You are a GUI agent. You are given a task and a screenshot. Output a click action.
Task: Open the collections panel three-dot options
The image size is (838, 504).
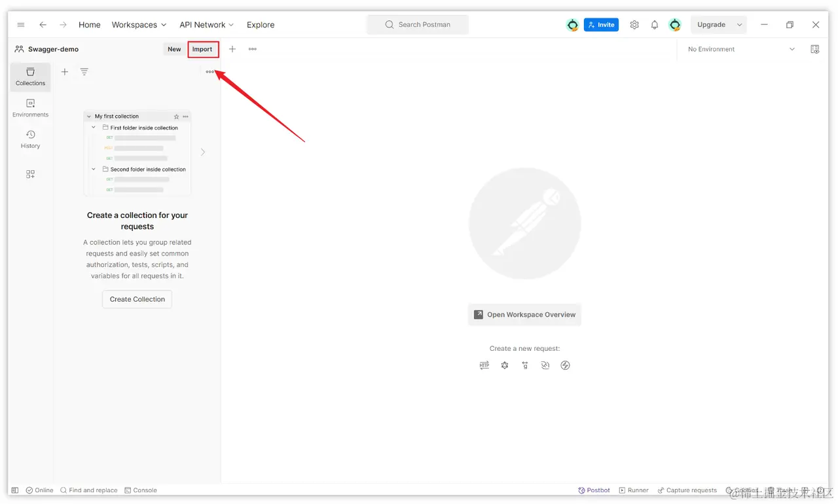(209, 72)
